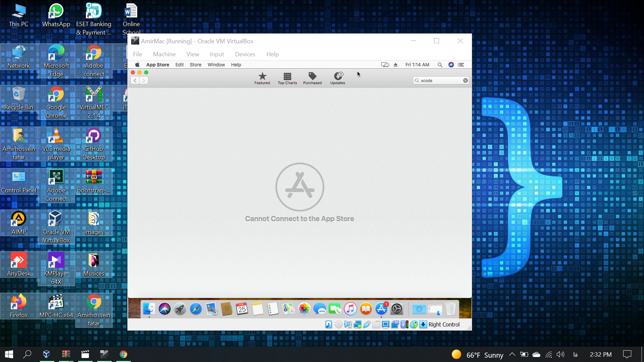
Task: Click the iTunes music icon in dock
Action: [x=350, y=309]
